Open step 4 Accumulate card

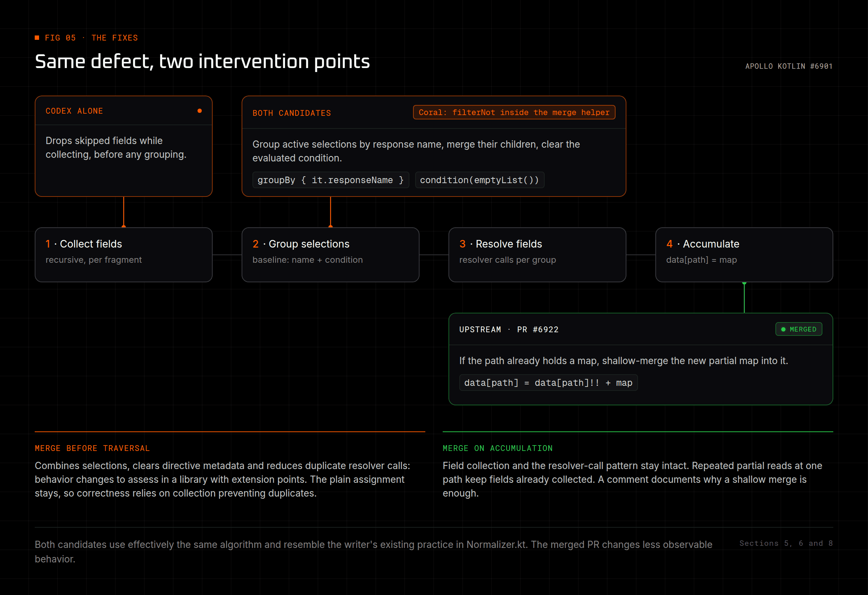(744, 254)
